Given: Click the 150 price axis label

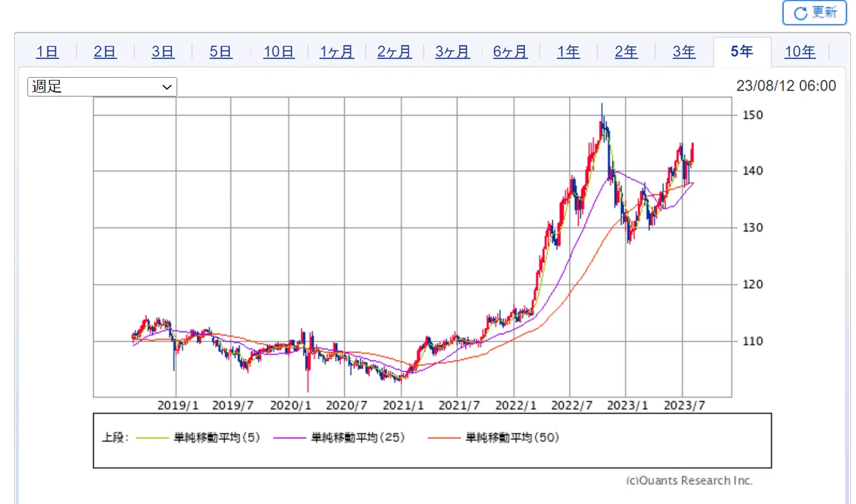Looking at the screenshot, I should (754, 115).
